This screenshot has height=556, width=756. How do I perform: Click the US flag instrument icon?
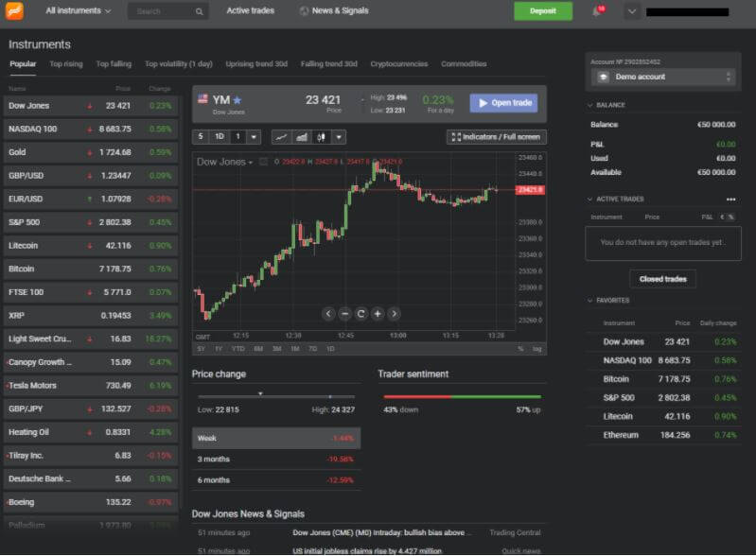point(203,98)
